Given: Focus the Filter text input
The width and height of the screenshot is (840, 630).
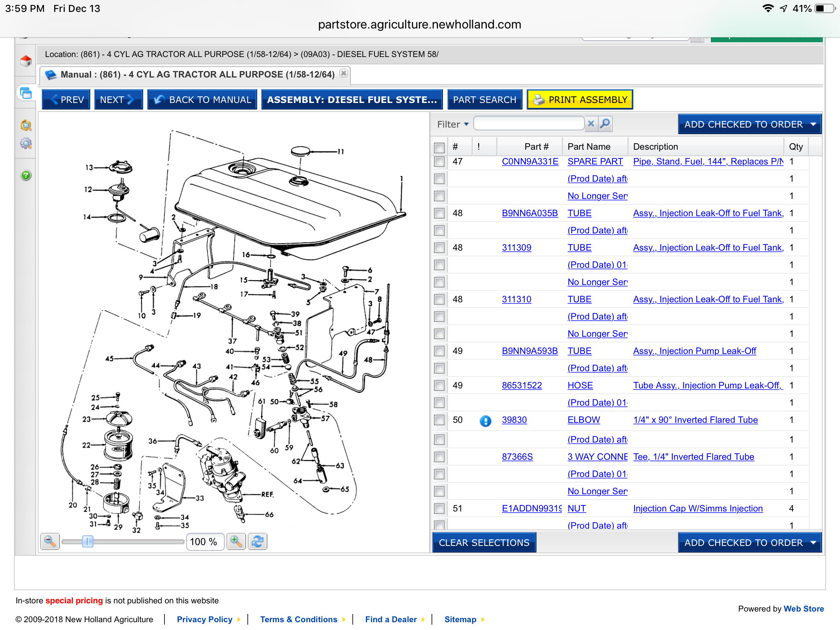Looking at the screenshot, I should click(529, 123).
